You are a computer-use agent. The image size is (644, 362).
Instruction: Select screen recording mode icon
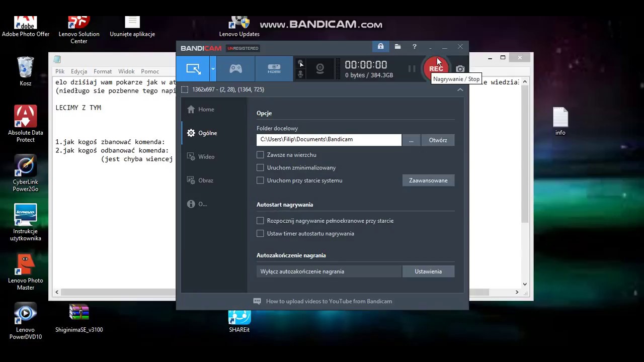193,69
